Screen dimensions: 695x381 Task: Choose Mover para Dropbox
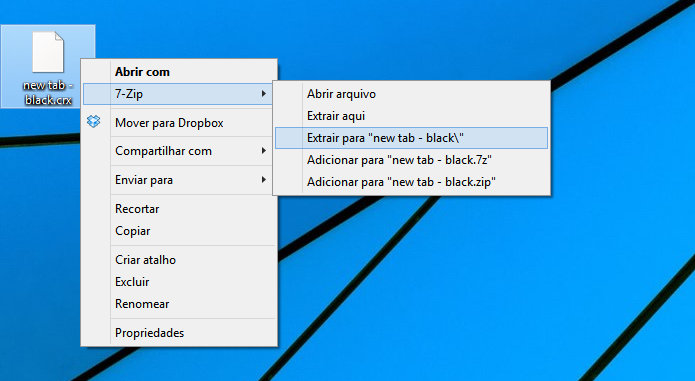(179, 123)
